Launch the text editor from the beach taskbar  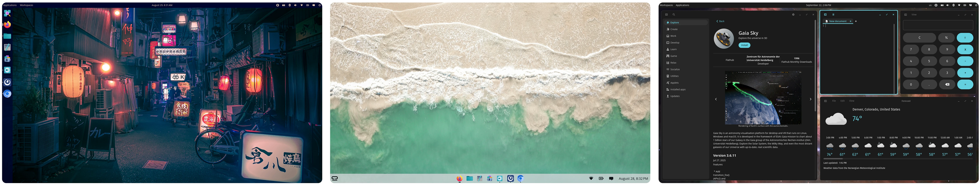[x=479, y=178]
